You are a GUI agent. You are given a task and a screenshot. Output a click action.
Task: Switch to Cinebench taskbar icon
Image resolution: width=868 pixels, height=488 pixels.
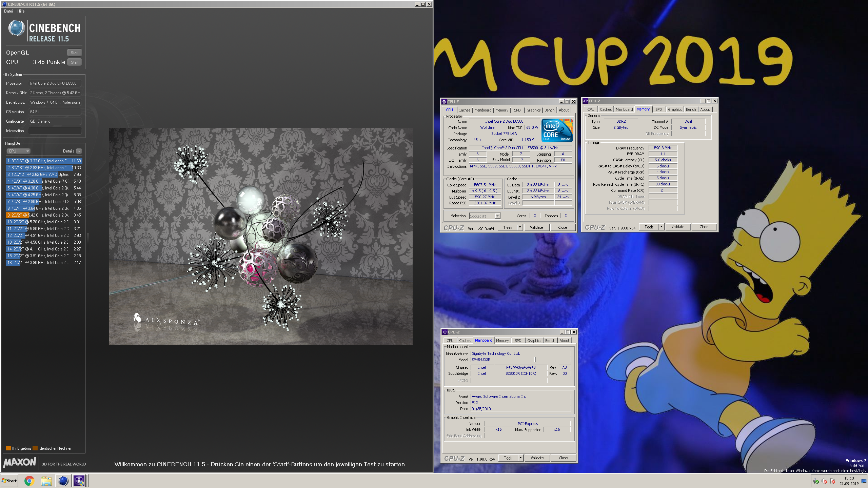63,481
